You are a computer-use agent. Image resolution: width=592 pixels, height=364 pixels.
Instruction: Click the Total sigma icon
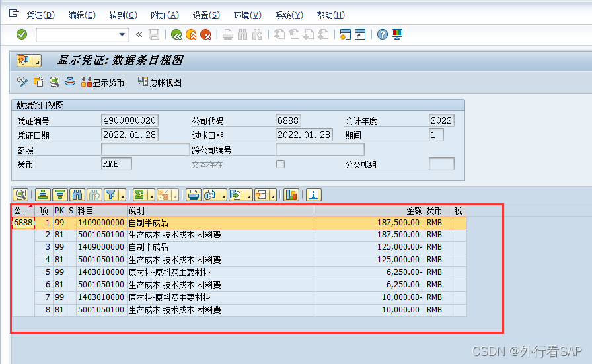[139, 195]
